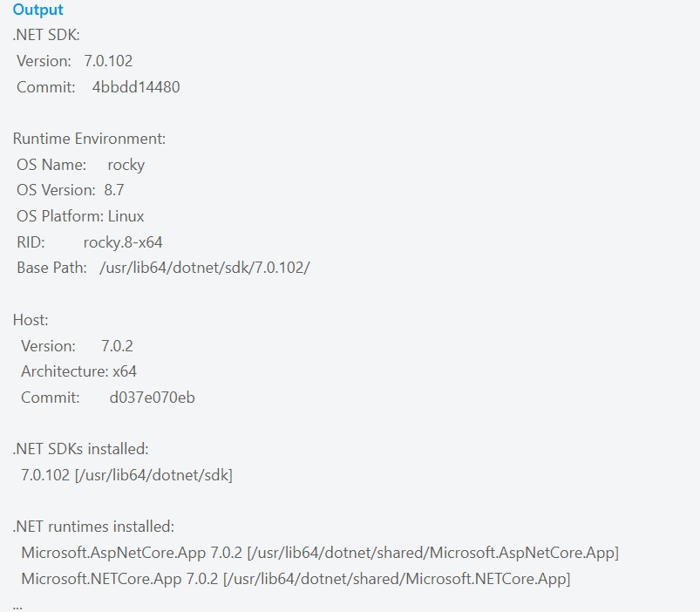Viewport: 700px width, 612px height.
Task: Click the Host commit hash d037e070eb
Action: tap(152, 398)
